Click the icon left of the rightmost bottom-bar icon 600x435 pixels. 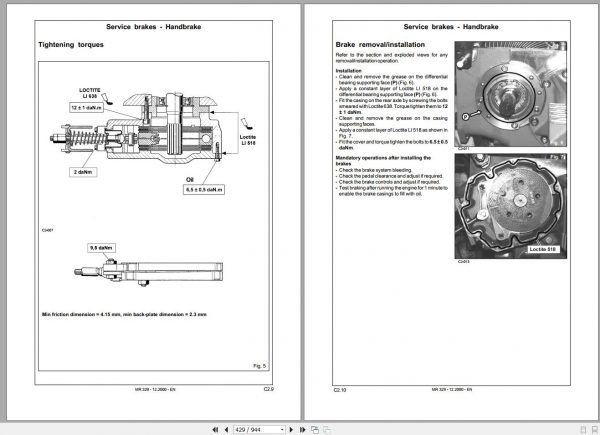[584, 430]
